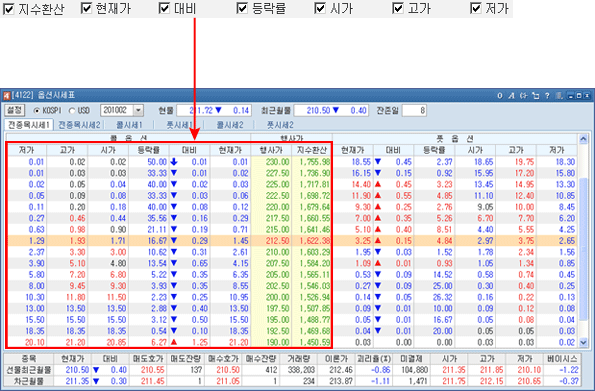
Task: Click the font 'A' icon in title bar
Action: tap(511, 96)
